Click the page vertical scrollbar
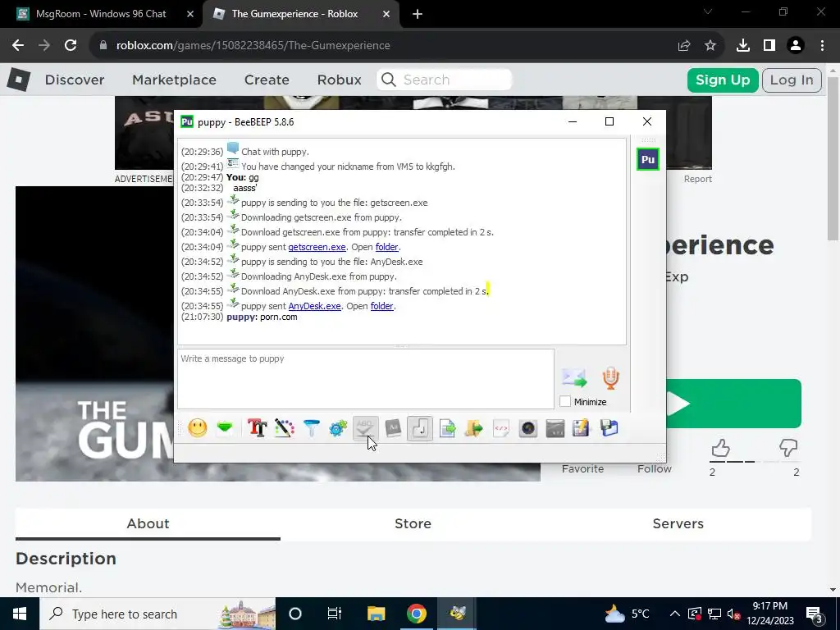This screenshot has height=630, width=840. pyautogui.click(x=833, y=158)
